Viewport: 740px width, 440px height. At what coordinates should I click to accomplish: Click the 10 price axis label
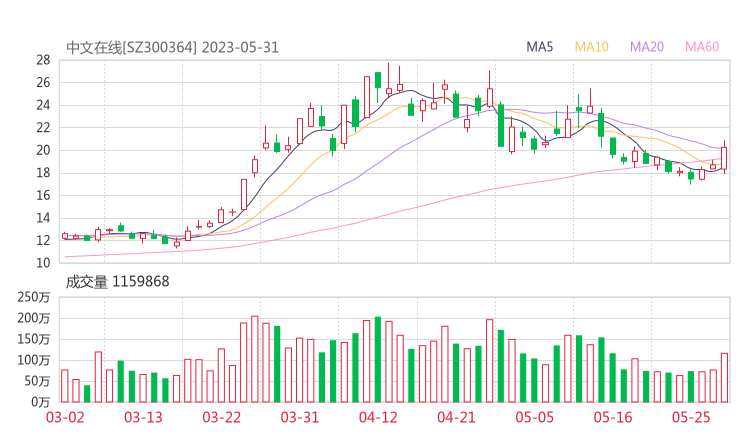click(x=43, y=263)
